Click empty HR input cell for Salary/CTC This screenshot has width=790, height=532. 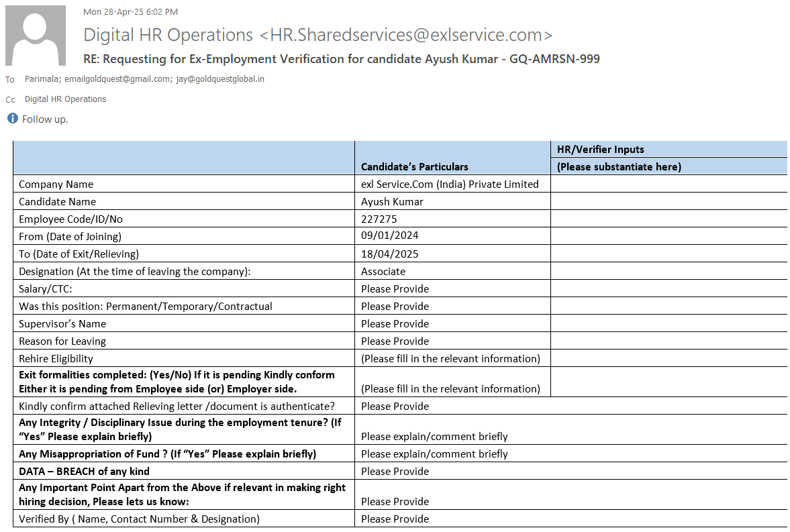coord(669,288)
